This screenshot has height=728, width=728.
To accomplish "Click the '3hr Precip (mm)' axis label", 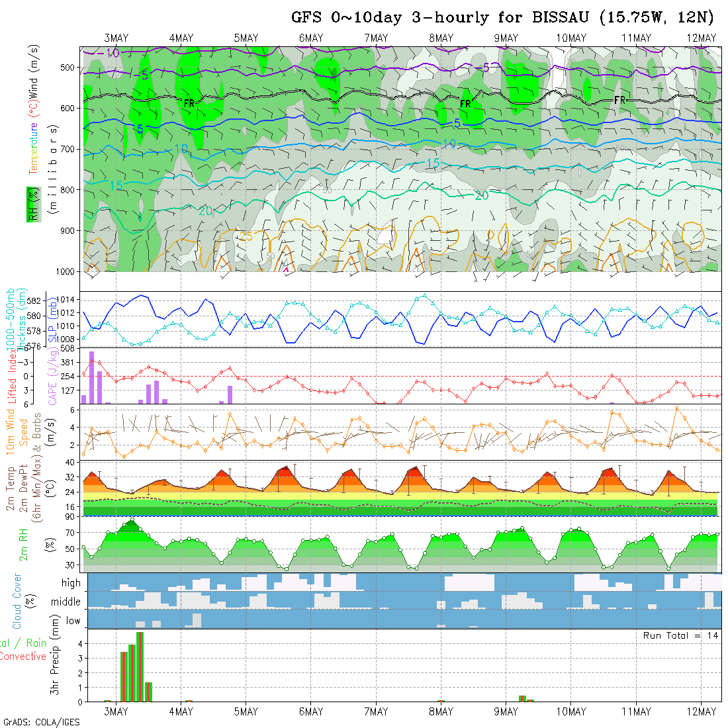I will coord(55,655).
